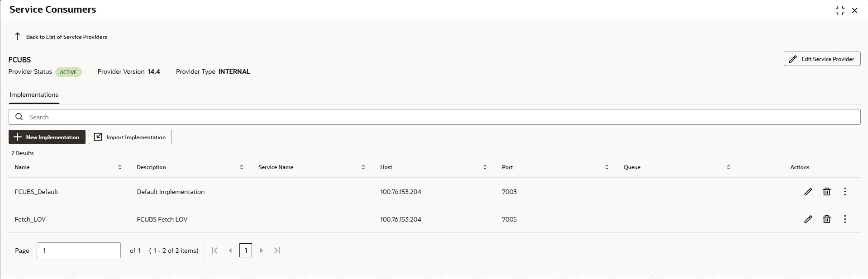Viewport: 868px width, 279px height.
Task: Collapse the Service Consumers dialog
Action: click(840, 10)
